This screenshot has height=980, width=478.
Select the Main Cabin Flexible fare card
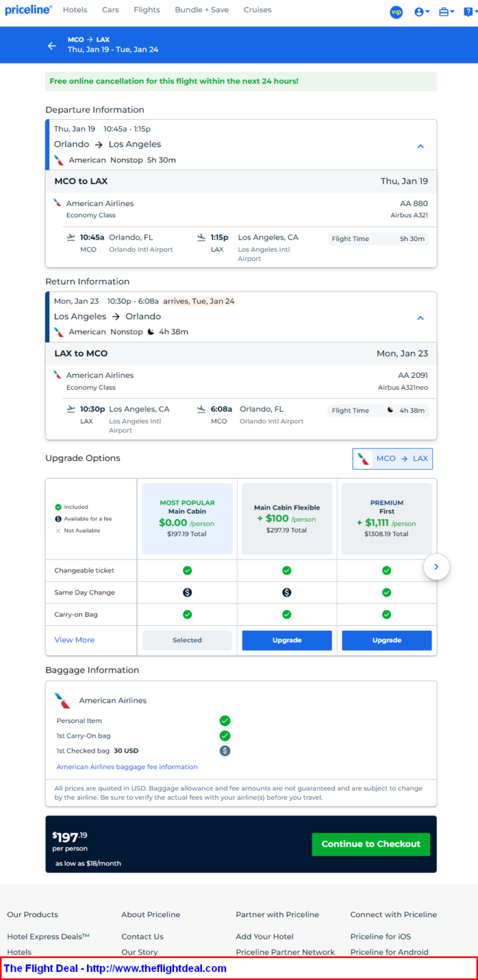(x=287, y=518)
